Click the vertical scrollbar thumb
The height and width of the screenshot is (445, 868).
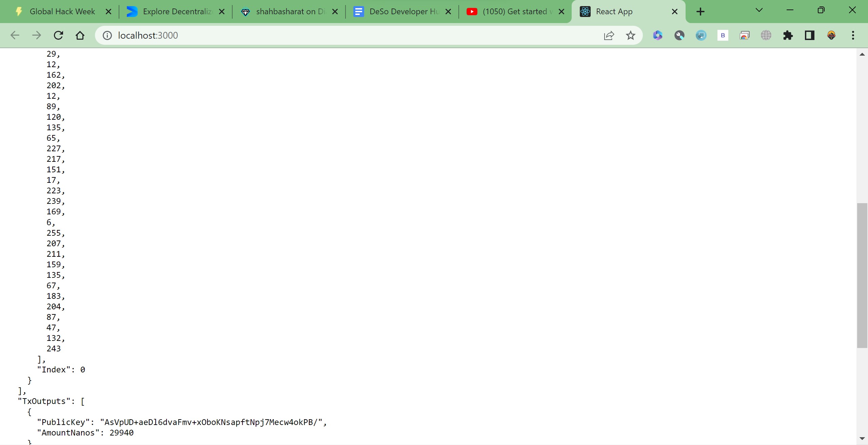point(862,275)
